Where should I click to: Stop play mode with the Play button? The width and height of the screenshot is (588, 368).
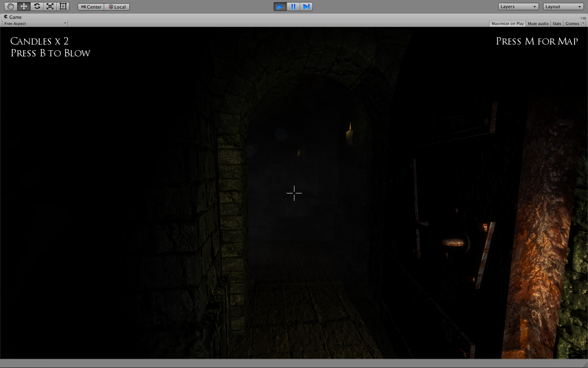(280, 7)
